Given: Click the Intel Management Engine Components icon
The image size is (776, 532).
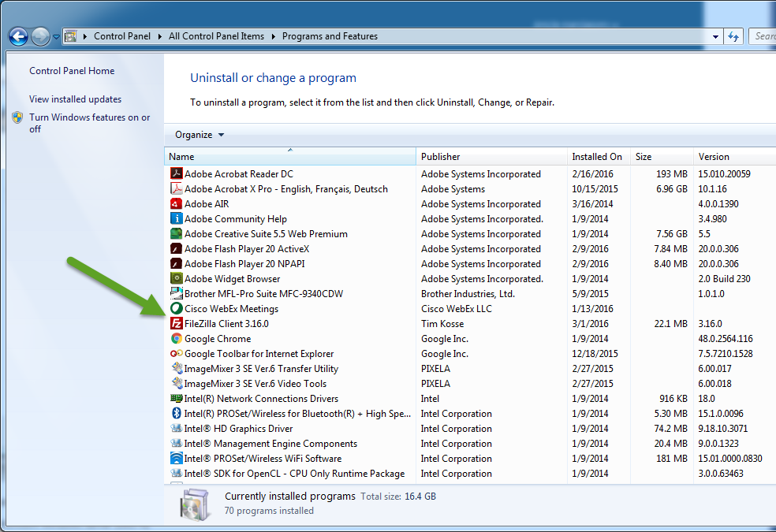Looking at the screenshot, I should [x=176, y=443].
